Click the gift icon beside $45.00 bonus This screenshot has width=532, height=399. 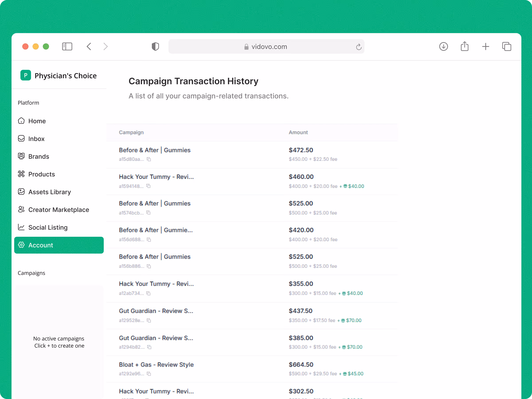coord(345,374)
